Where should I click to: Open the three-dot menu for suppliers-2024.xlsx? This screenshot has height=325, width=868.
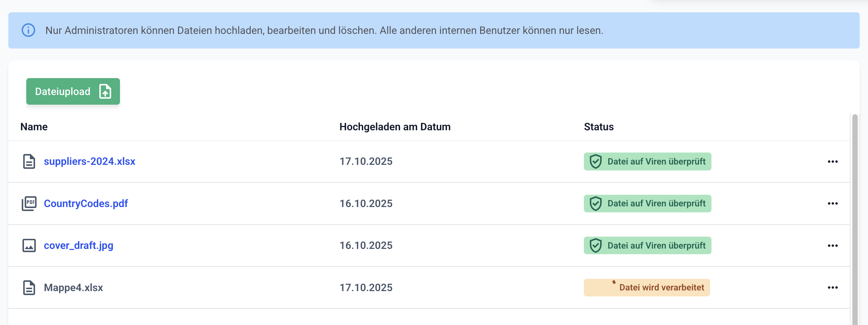pyautogui.click(x=832, y=162)
